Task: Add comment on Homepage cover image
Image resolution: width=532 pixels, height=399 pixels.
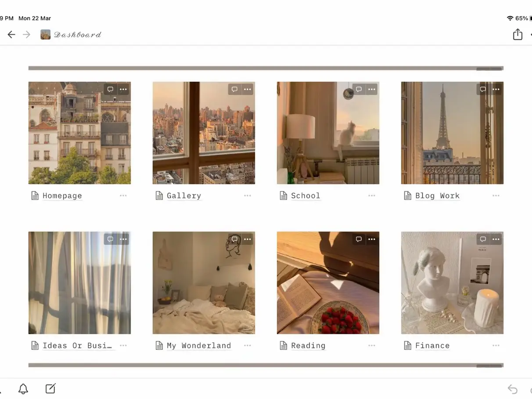Action: tap(110, 89)
